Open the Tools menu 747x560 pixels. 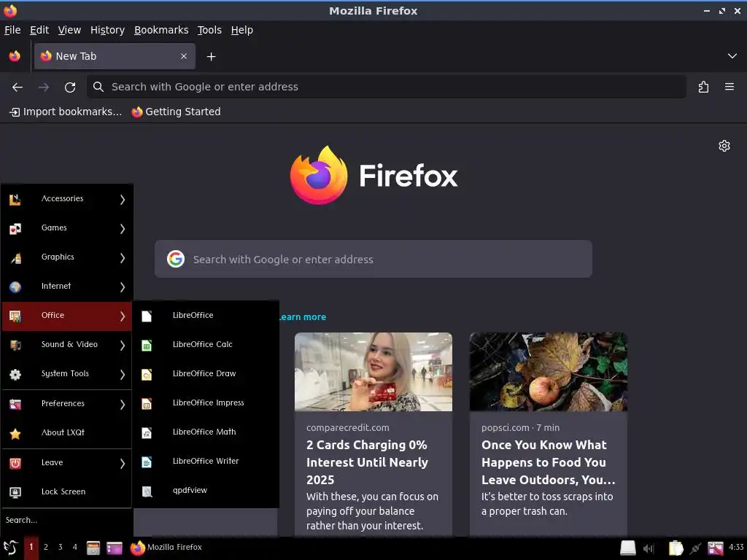coord(209,30)
